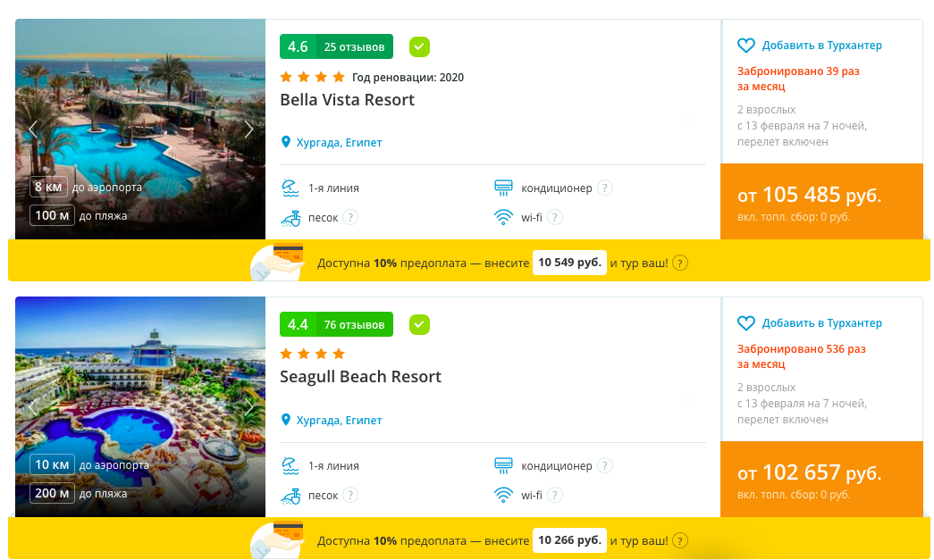The image size is (934, 560).
Task: Open the Bella Vista Resort hotel title
Action: [x=347, y=100]
